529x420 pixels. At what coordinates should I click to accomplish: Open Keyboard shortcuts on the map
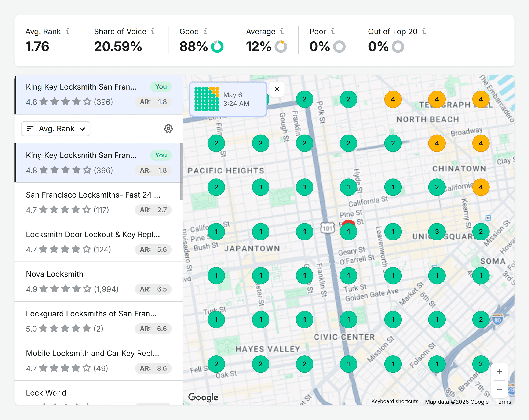click(395, 401)
